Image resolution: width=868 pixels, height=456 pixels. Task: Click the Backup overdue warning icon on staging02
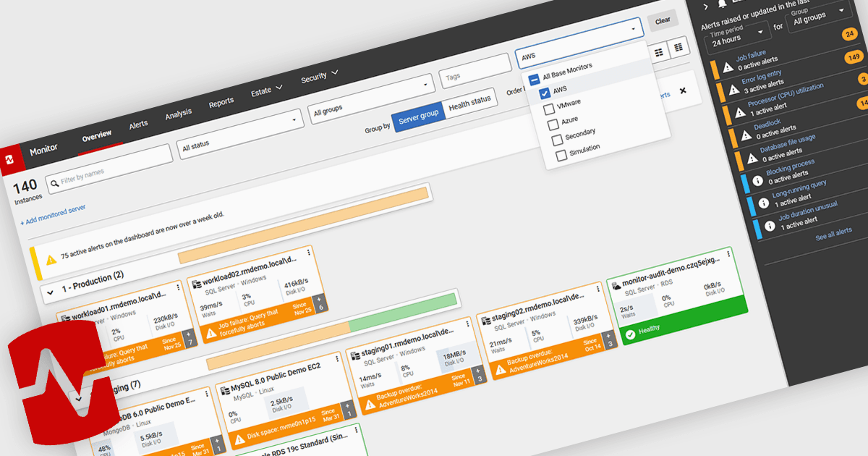pyautogui.click(x=501, y=371)
